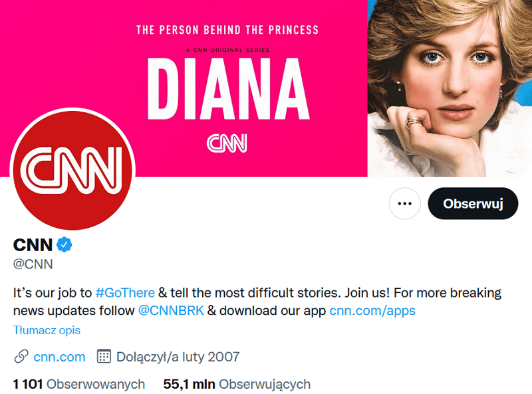Click the CNN display name

[x=33, y=245]
